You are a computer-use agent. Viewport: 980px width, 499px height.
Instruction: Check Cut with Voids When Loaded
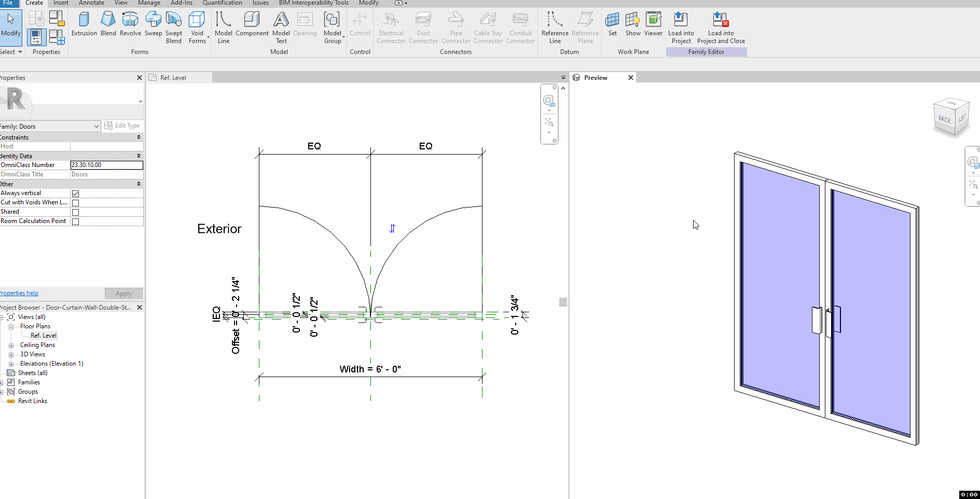point(75,203)
